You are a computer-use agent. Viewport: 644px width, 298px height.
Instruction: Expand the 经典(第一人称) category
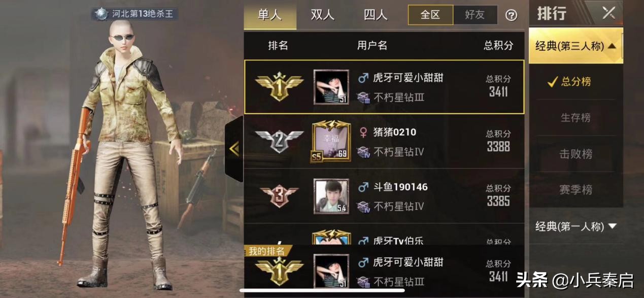(576, 226)
